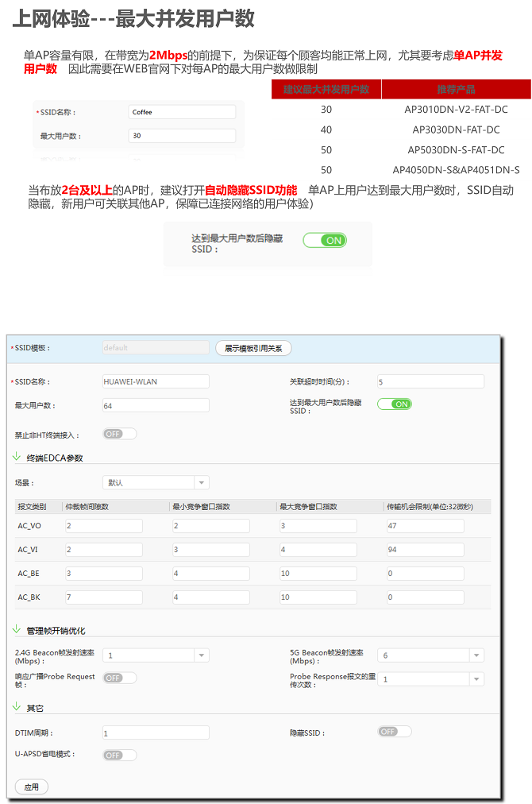Expand Probe Response报文的重传次数 dropdown
Image resolution: width=532 pixels, height=804 pixels.
(x=430, y=679)
